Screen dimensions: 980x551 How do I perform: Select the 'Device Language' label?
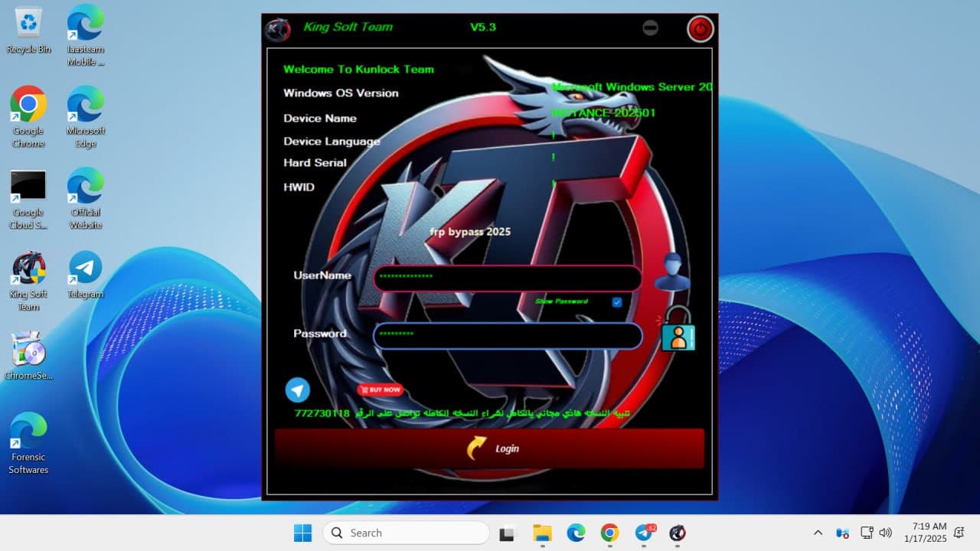[332, 141]
